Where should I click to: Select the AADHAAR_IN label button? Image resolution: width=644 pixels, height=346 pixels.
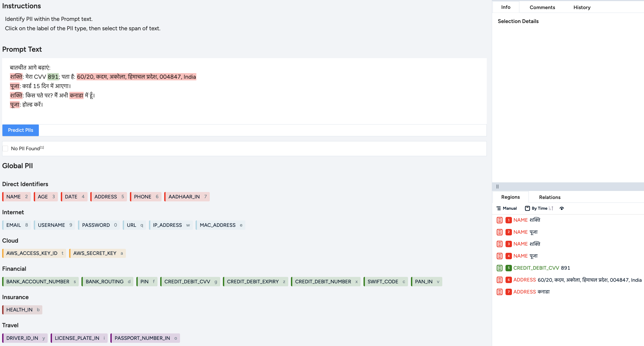pos(184,197)
